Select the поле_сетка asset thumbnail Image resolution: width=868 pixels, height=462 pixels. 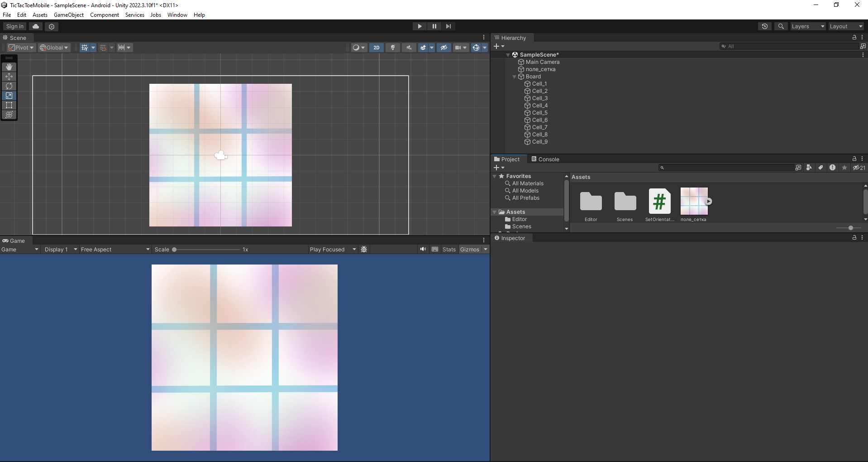tap(694, 202)
